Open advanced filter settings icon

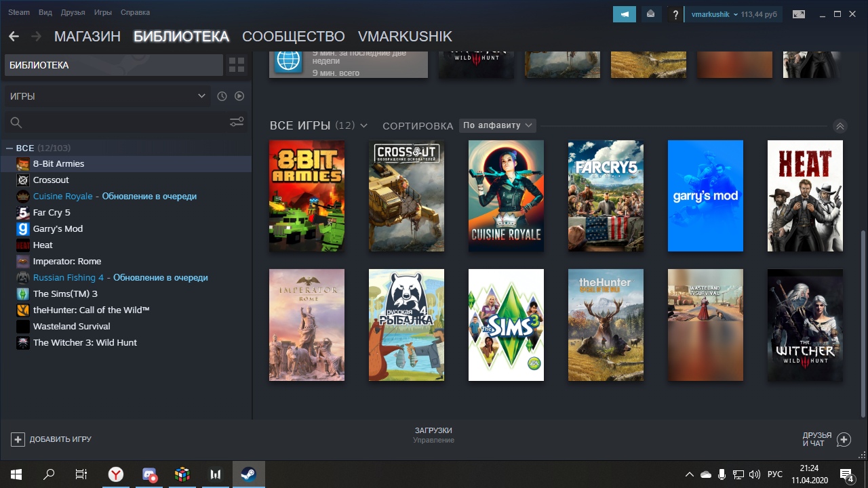(237, 122)
